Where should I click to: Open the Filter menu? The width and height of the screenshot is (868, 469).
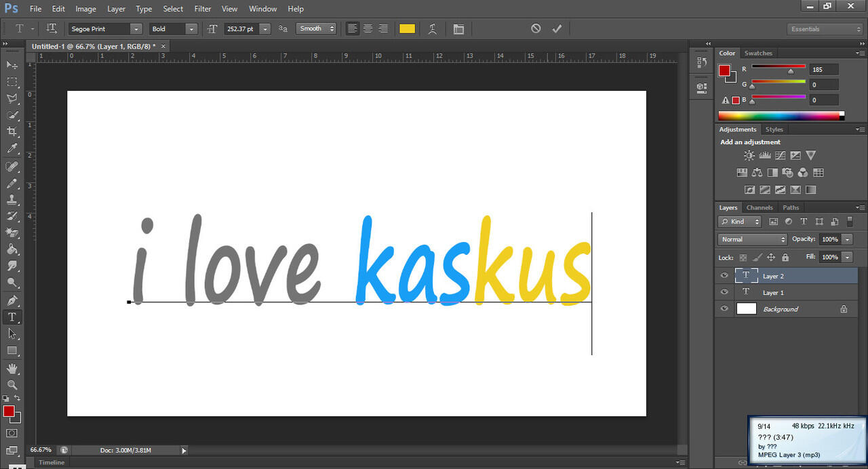tap(203, 9)
